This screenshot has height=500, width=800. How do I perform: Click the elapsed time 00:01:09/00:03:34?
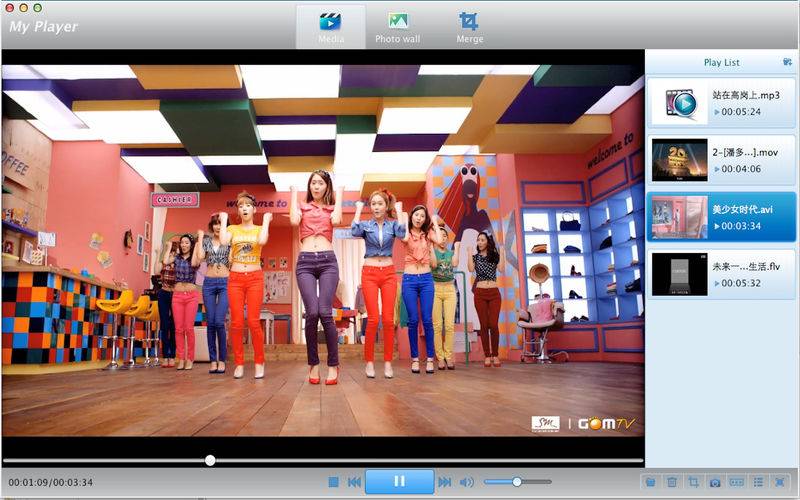point(51,482)
